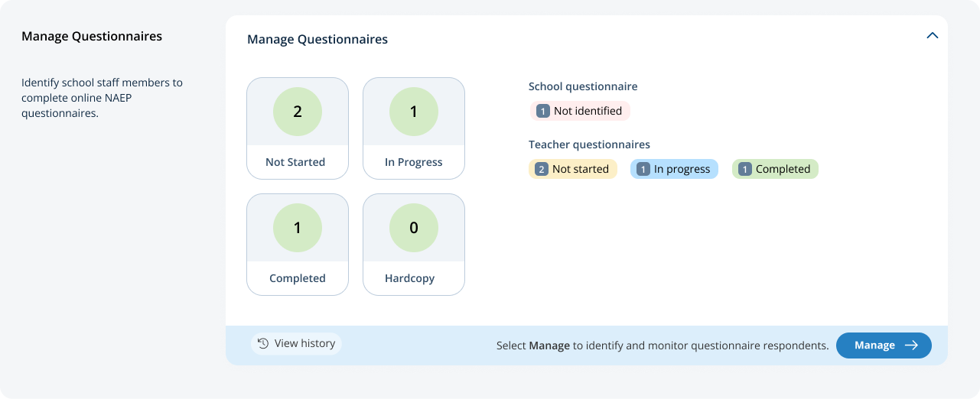Click the Manage button
980x399 pixels.
pos(884,345)
